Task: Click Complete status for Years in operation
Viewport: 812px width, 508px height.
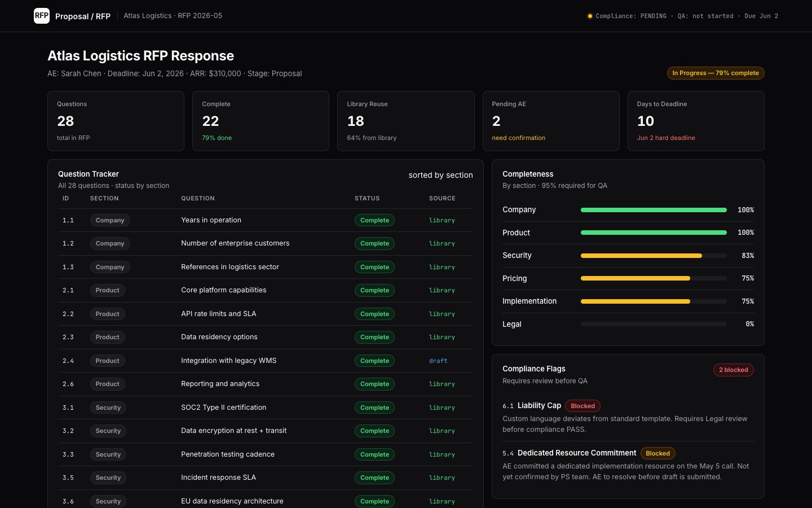Action: click(x=374, y=220)
